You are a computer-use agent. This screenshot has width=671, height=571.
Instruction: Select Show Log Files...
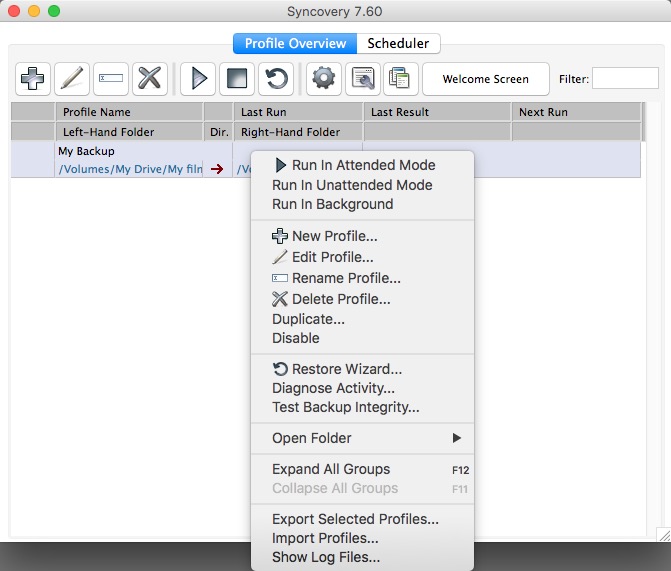click(362, 557)
